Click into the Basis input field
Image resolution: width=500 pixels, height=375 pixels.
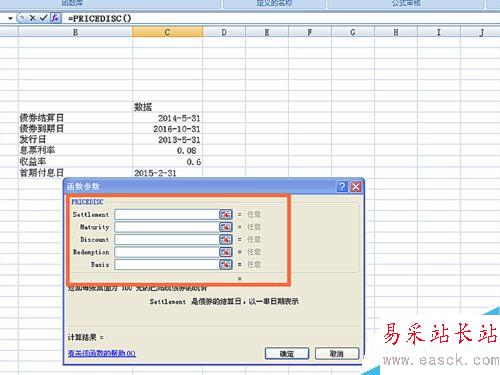[x=167, y=264]
